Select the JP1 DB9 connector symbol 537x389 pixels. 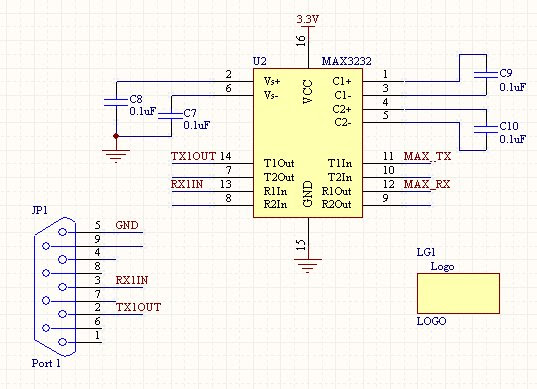[x=55, y=287]
